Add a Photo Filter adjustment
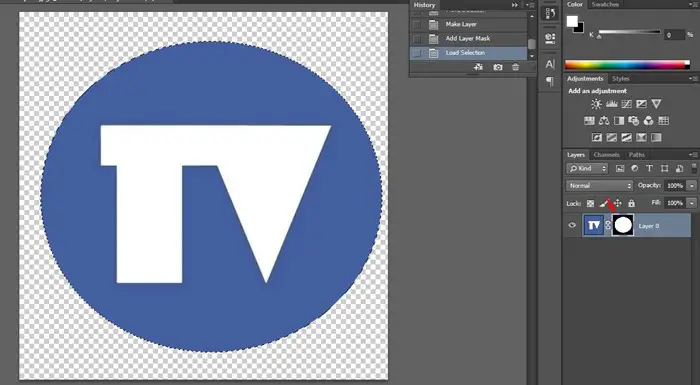The height and width of the screenshot is (385, 700). [x=633, y=121]
